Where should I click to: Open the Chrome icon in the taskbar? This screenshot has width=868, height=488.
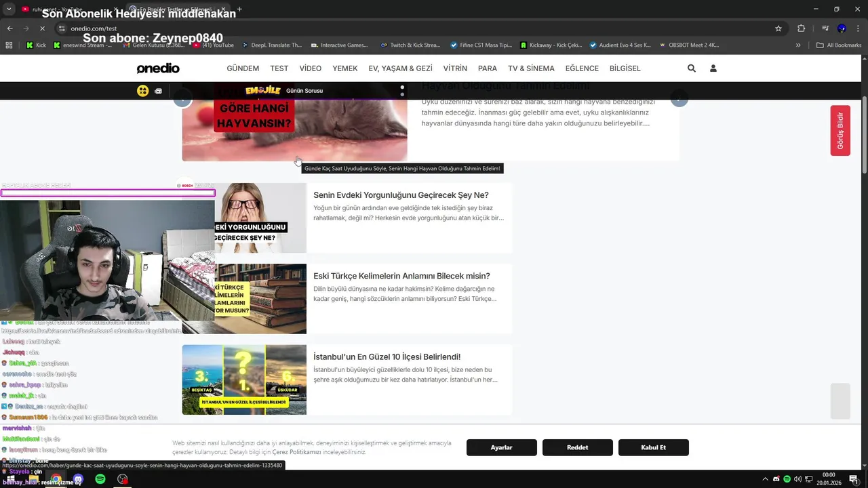tap(56, 479)
